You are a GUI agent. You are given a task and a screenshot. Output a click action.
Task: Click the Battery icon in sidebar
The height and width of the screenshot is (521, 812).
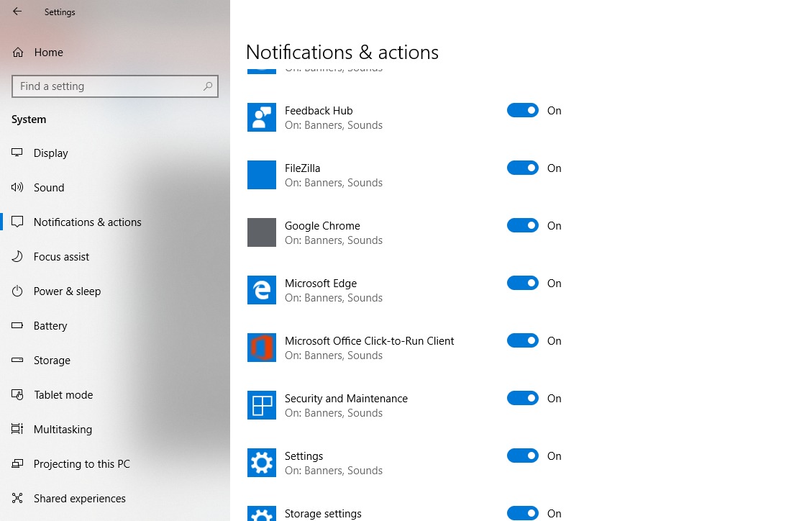(17, 326)
